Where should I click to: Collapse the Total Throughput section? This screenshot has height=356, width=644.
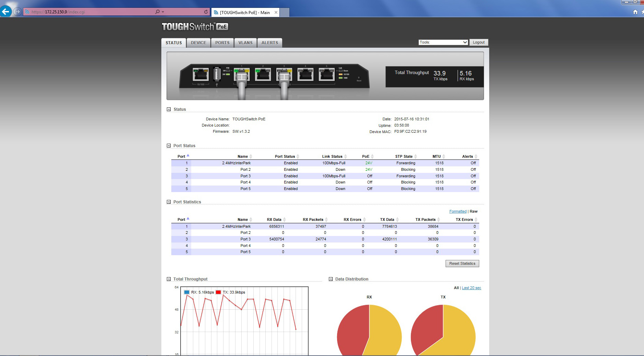169,279
